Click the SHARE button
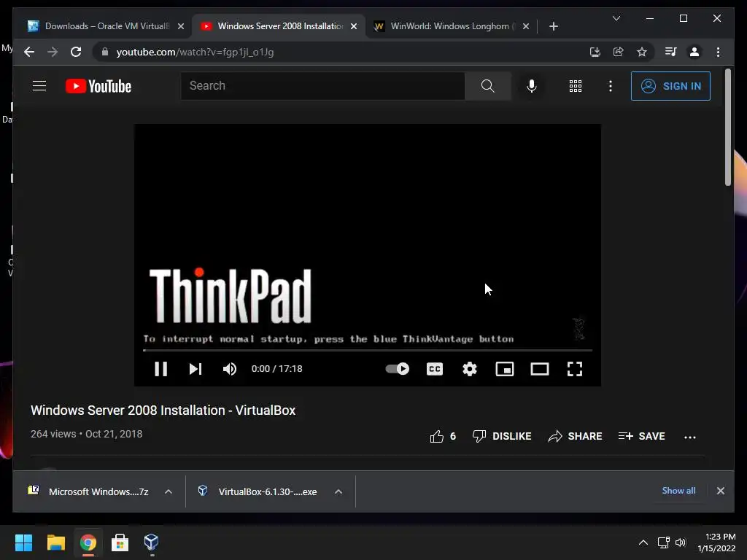This screenshot has height=560, width=747. click(x=575, y=436)
